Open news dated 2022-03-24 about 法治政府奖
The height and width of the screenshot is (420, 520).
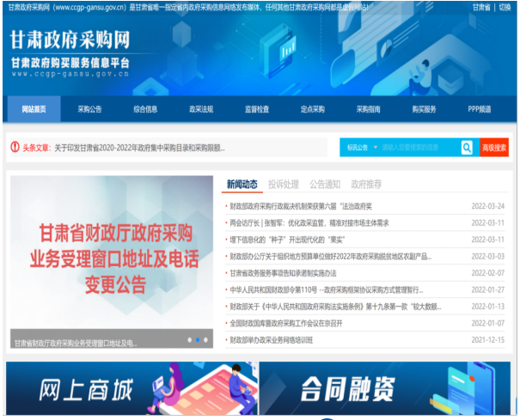click(301, 206)
